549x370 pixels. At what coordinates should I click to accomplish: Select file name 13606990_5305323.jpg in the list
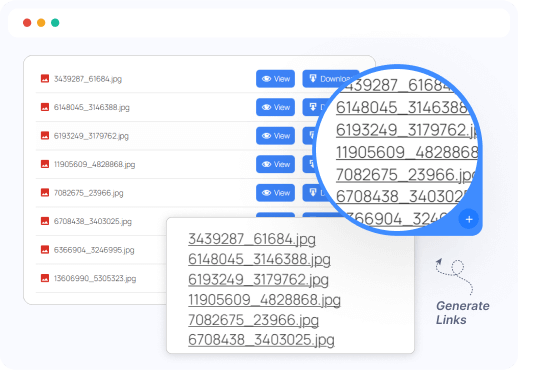pyautogui.click(x=95, y=279)
